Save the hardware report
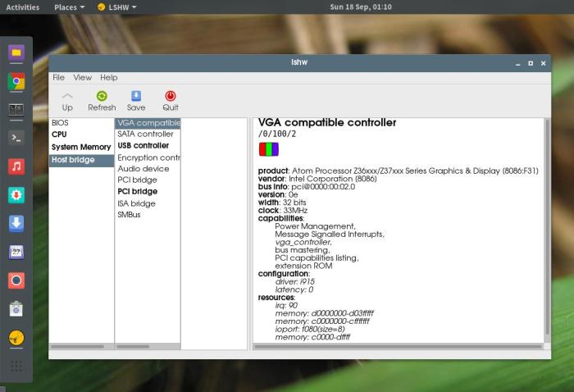574x392 pixels. click(136, 102)
